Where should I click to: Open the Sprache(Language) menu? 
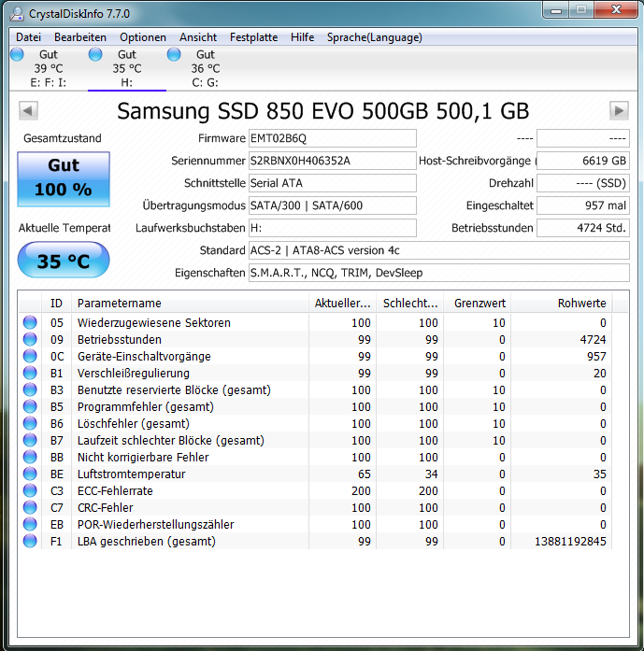(375, 37)
